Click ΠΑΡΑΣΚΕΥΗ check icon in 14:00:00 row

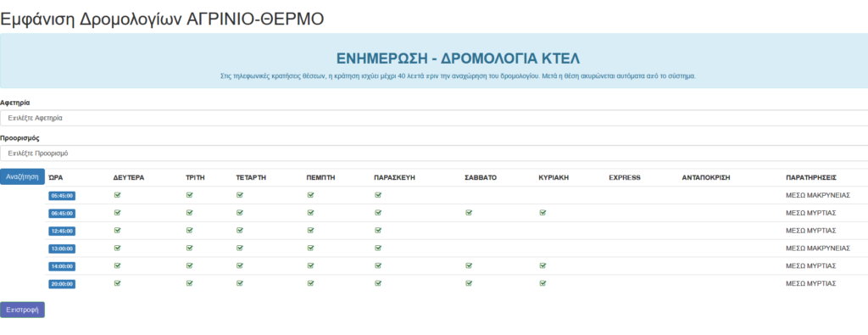378,265
